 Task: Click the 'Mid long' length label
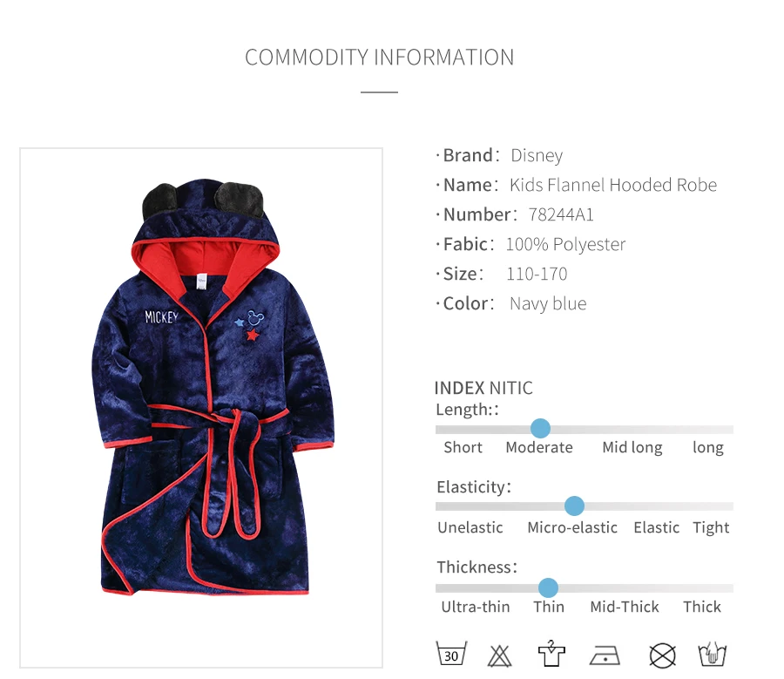coord(632,447)
